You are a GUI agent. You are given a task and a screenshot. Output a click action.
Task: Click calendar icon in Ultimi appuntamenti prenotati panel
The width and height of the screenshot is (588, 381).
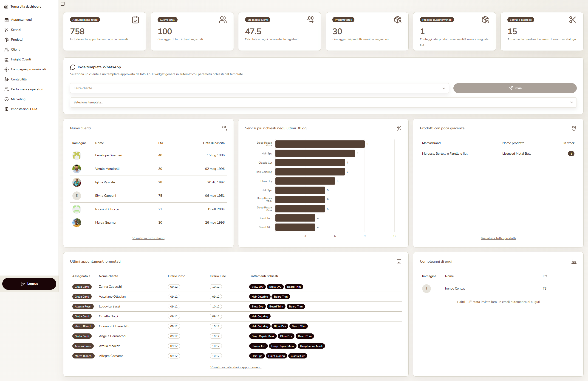coord(399,261)
